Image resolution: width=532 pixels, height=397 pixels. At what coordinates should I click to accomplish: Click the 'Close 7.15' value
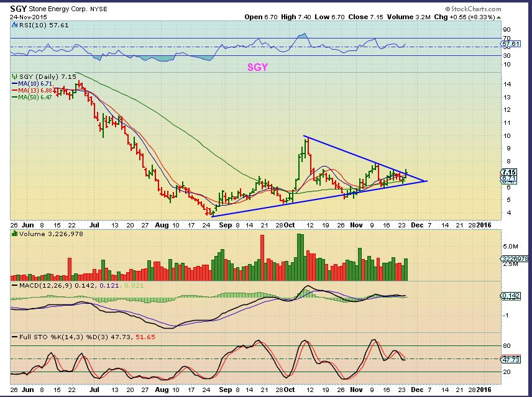pyautogui.click(x=365, y=17)
